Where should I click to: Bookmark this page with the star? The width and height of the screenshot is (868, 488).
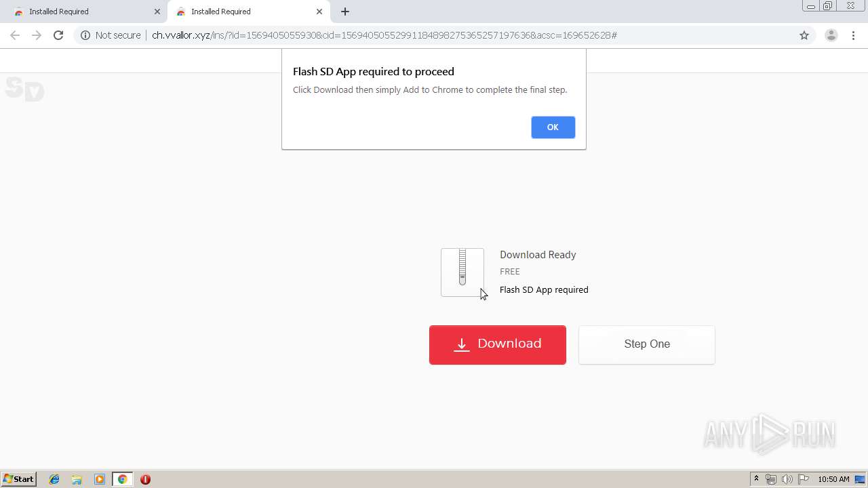804,35
